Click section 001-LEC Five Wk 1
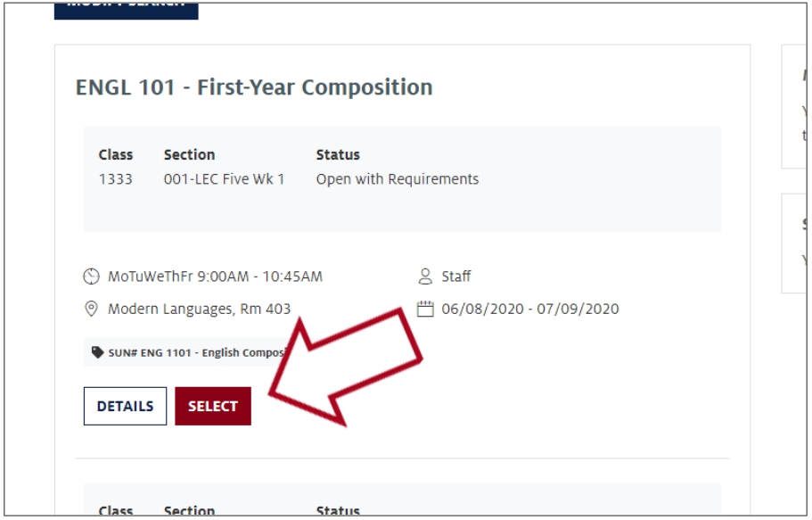The height and width of the screenshot is (520, 812). coord(225,179)
